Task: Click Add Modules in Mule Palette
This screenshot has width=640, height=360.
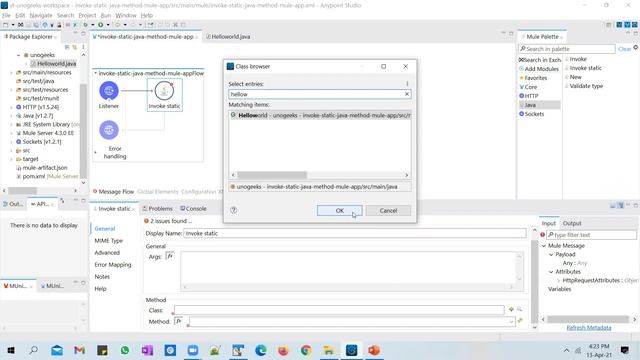Action: click(539, 69)
